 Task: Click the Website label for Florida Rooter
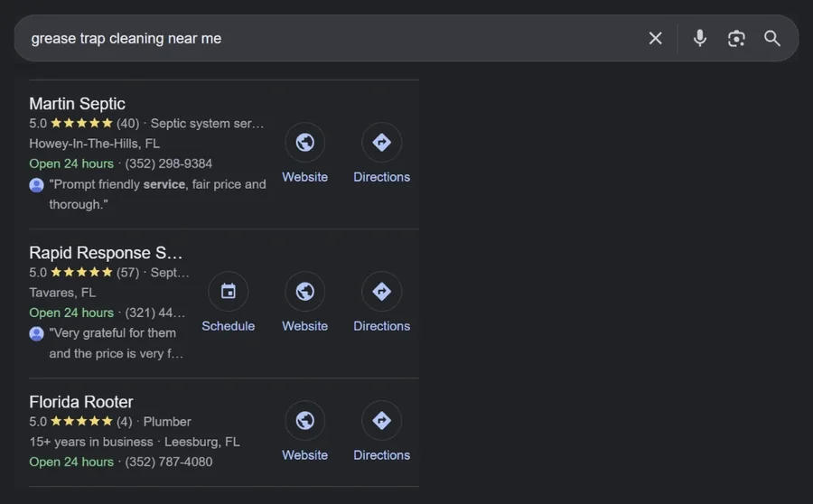[x=305, y=455]
